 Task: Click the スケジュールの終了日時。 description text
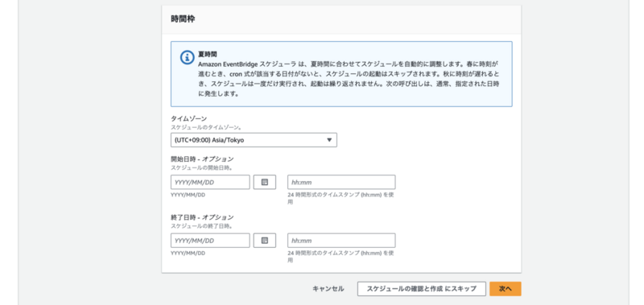(202, 226)
